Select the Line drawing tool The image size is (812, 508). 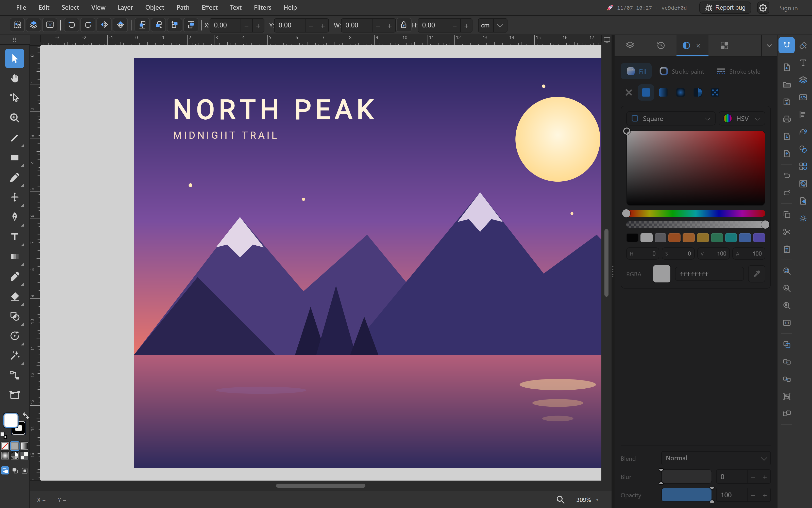click(14, 138)
